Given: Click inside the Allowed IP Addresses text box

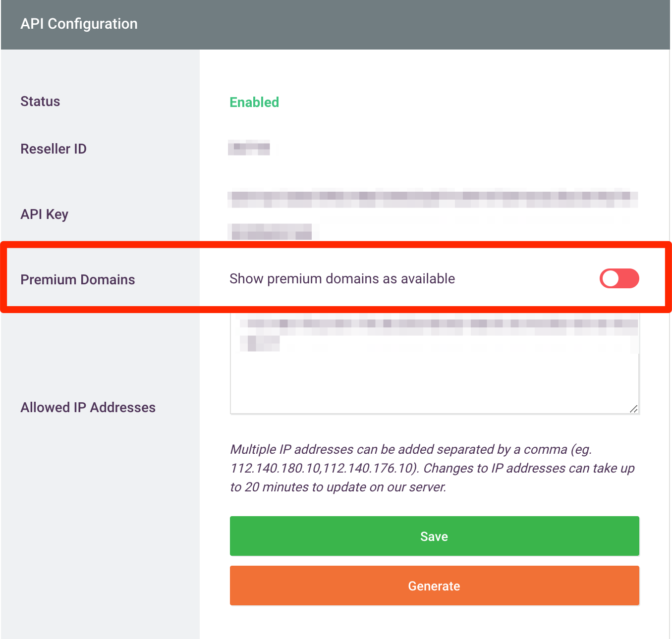Looking at the screenshot, I should point(434,381).
